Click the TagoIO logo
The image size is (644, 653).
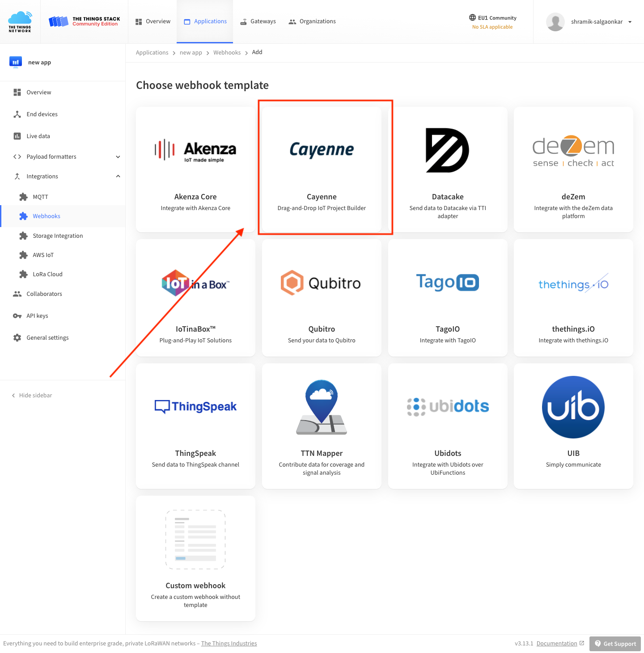coord(448,282)
